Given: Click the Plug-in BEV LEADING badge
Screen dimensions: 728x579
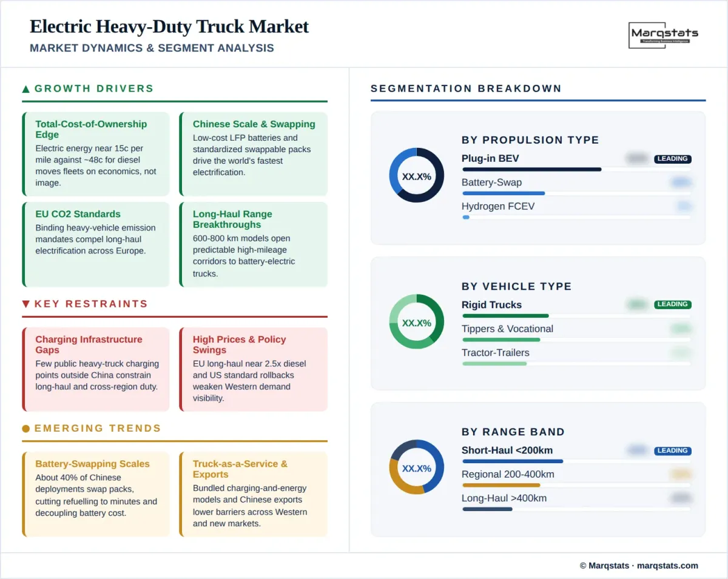Looking at the screenshot, I should coord(673,159).
